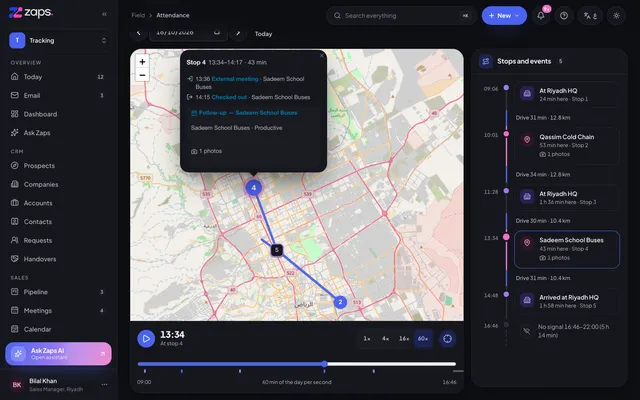Play the route playback
The width and height of the screenshot is (640, 400).
(x=146, y=338)
